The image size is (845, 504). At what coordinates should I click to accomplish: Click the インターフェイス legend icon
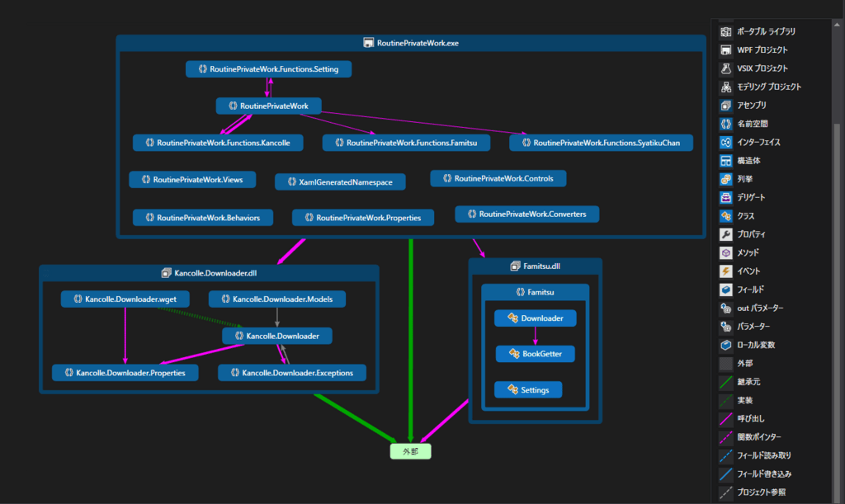[725, 142]
